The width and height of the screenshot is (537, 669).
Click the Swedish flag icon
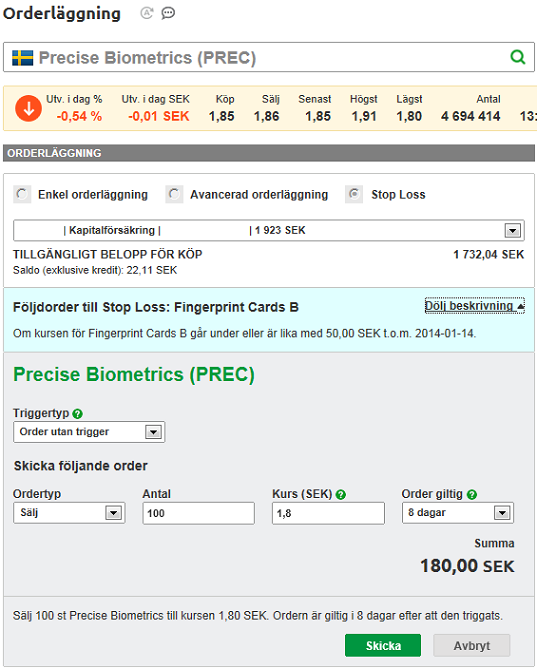coord(23,58)
